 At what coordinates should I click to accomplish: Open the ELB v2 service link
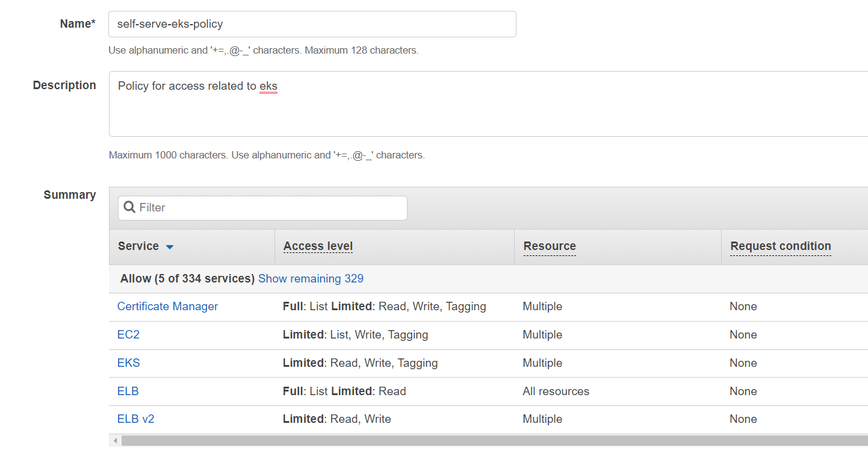135,419
